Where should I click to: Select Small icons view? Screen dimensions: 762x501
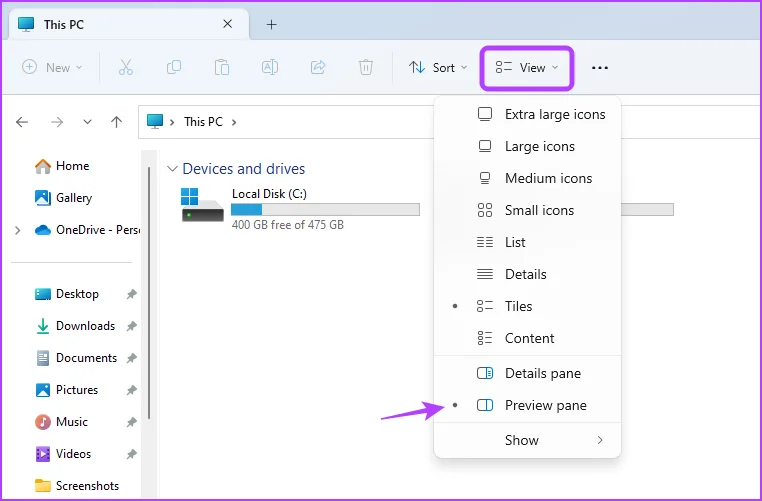[527, 210]
